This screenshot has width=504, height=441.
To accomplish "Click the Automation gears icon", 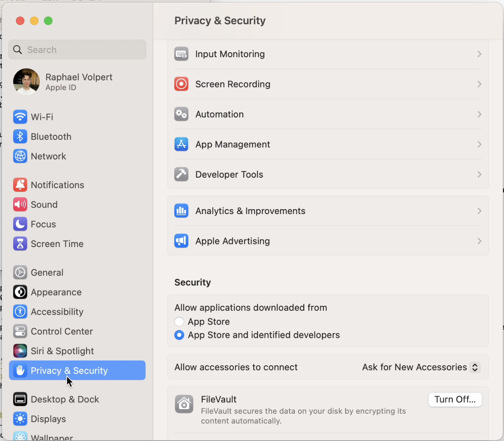I will coord(182,114).
